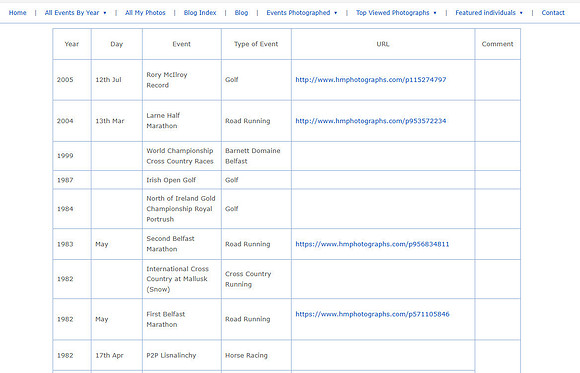Select the Event column header
This screenshot has width=580, height=373.
[x=182, y=44]
